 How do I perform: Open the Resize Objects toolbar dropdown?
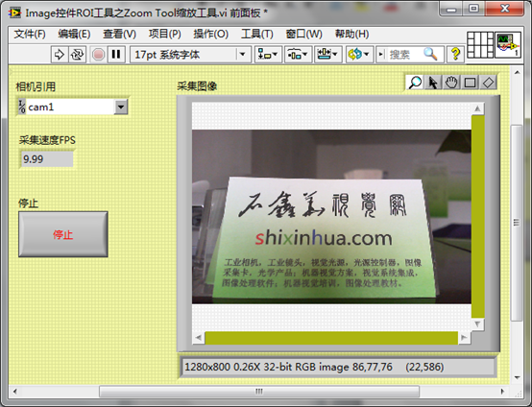click(327, 55)
